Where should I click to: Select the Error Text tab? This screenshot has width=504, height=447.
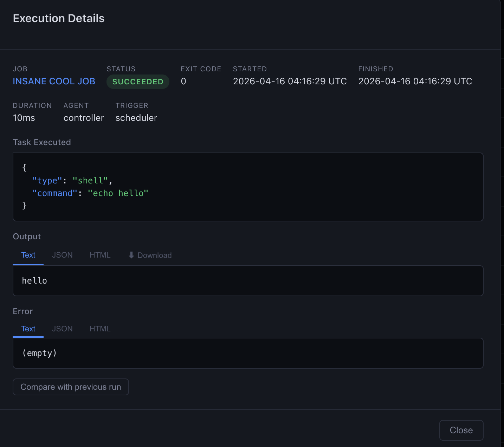coord(28,329)
